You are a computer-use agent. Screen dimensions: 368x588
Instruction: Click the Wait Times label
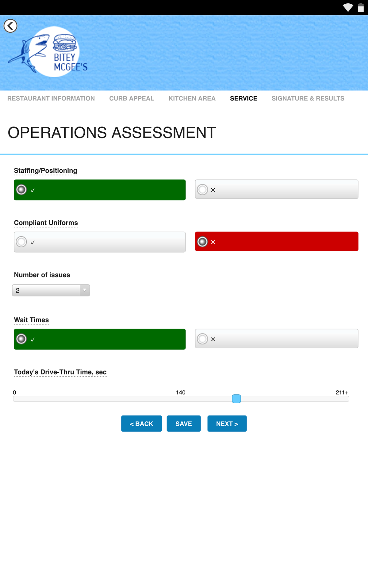31,320
